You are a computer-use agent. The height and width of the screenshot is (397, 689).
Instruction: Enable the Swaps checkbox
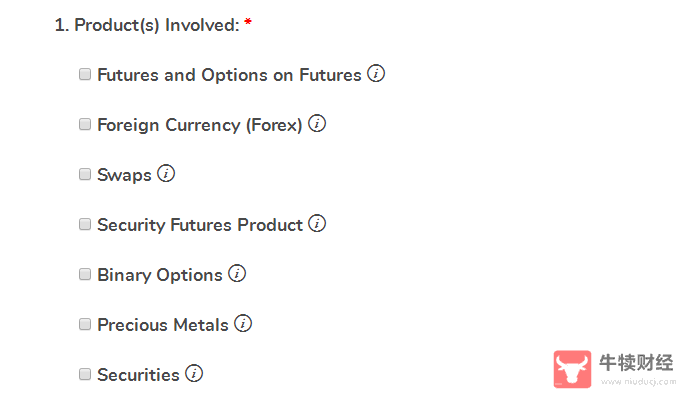point(85,174)
